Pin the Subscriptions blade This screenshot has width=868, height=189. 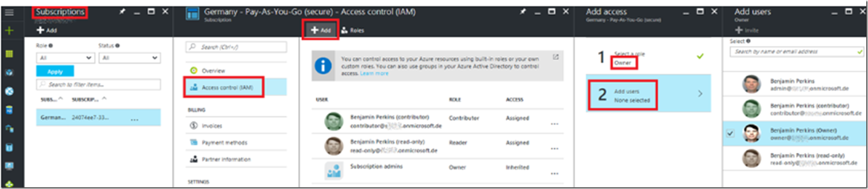(122, 12)
